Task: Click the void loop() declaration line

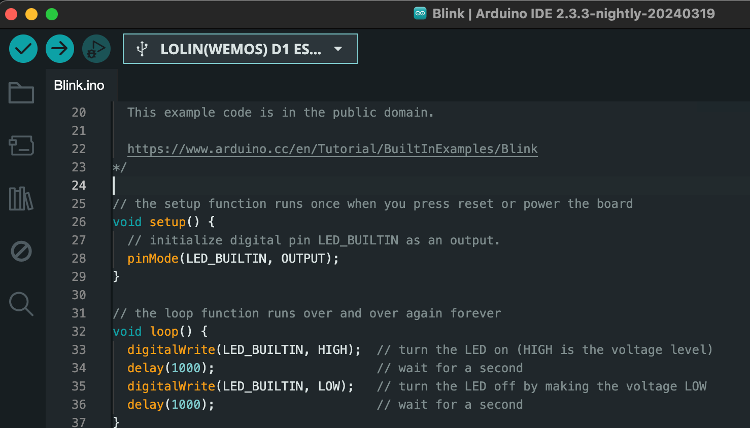Action: (x=160, y=331)
